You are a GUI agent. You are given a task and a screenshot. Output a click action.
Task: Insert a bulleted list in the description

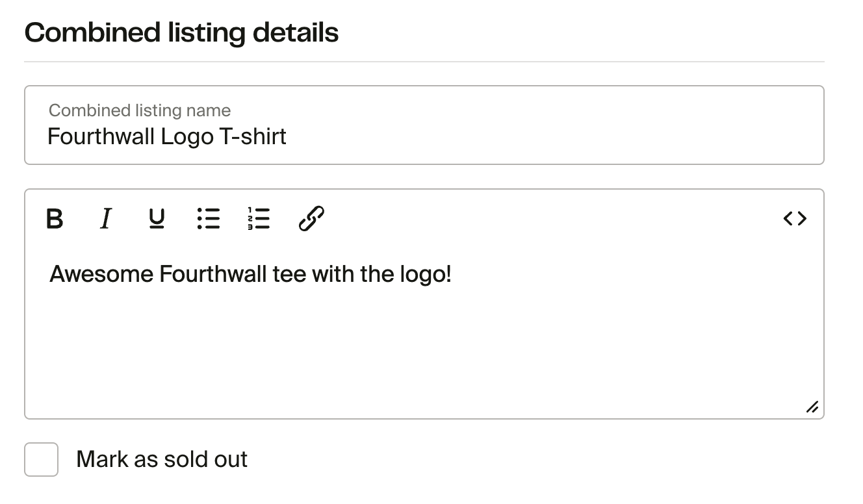[x=209, y=219]
